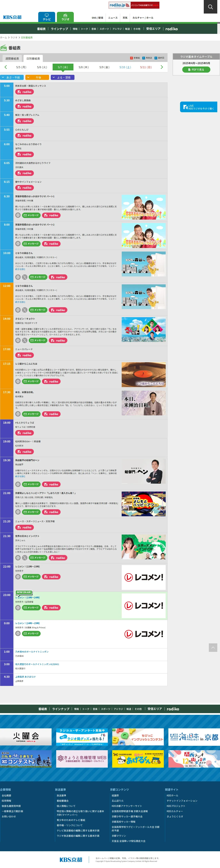Select 番組表 in the green navigation bar

[41, 29]
